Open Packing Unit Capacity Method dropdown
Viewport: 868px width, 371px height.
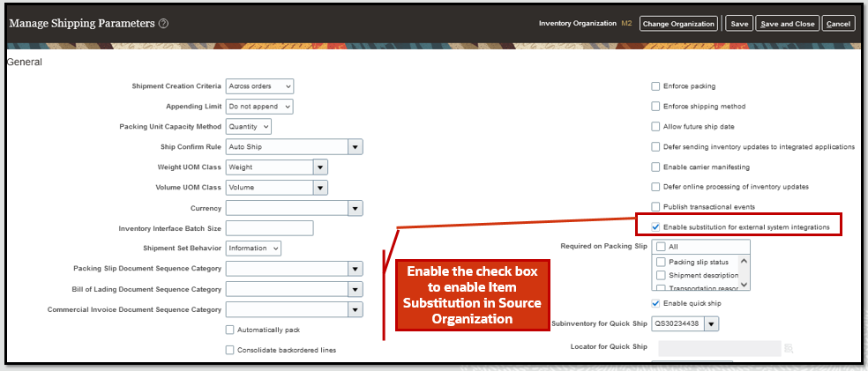click(249, 127)
